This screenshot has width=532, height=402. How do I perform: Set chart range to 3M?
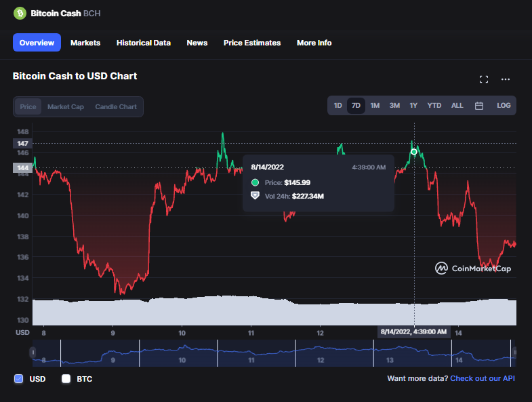click(394, 106)
